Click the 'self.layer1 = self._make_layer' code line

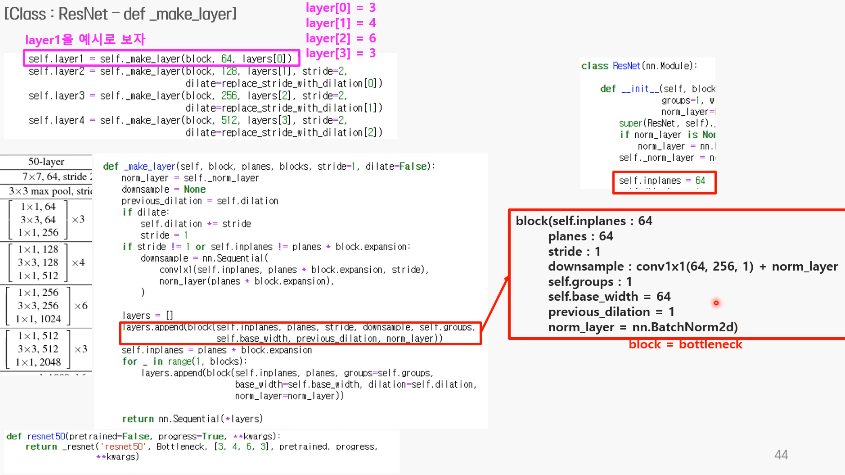pos(160,59)
